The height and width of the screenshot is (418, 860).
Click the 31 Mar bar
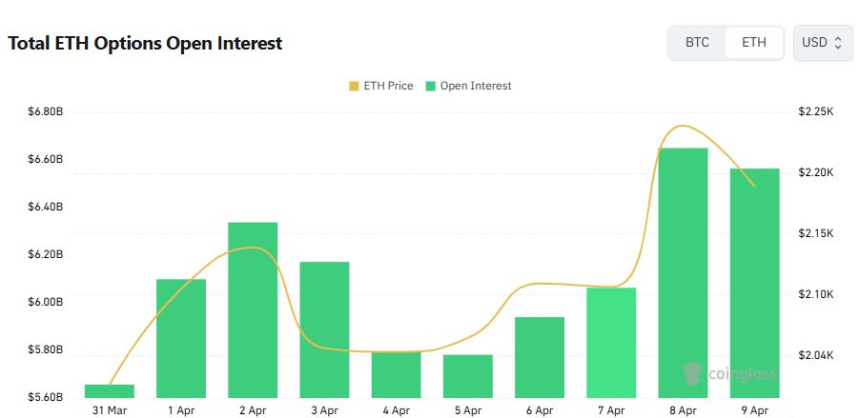tap(109, 391)
